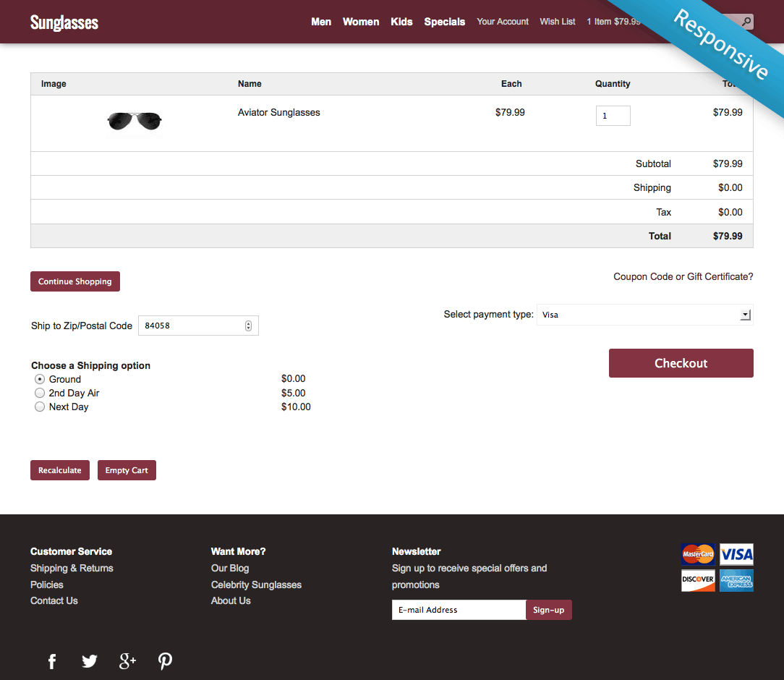The height and width of the screenshot is (680, 784).
Task: Choose 2nd Day Air shipping
Action: click(x=40, y=393)
